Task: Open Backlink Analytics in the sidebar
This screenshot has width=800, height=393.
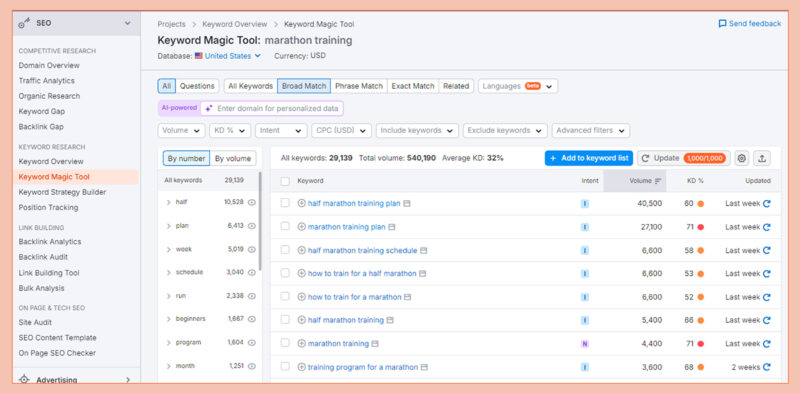Action: click(50, 241)
